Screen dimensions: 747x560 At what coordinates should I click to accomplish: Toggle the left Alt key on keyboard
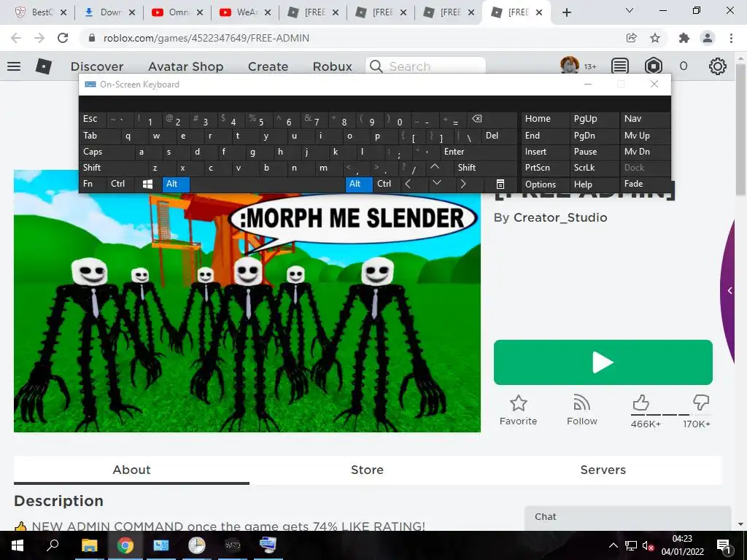coord(176,184)
